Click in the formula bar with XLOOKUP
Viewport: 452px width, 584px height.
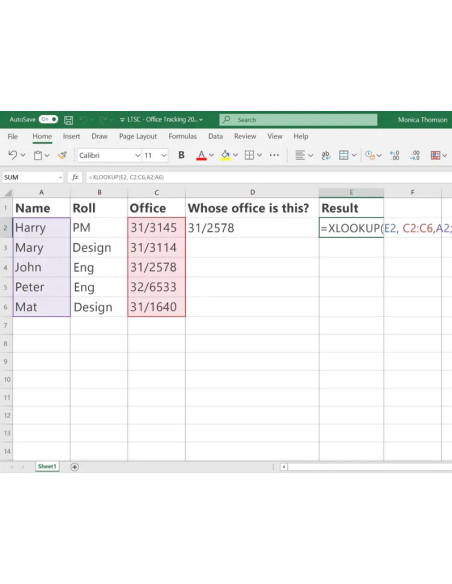coord(268,177)
